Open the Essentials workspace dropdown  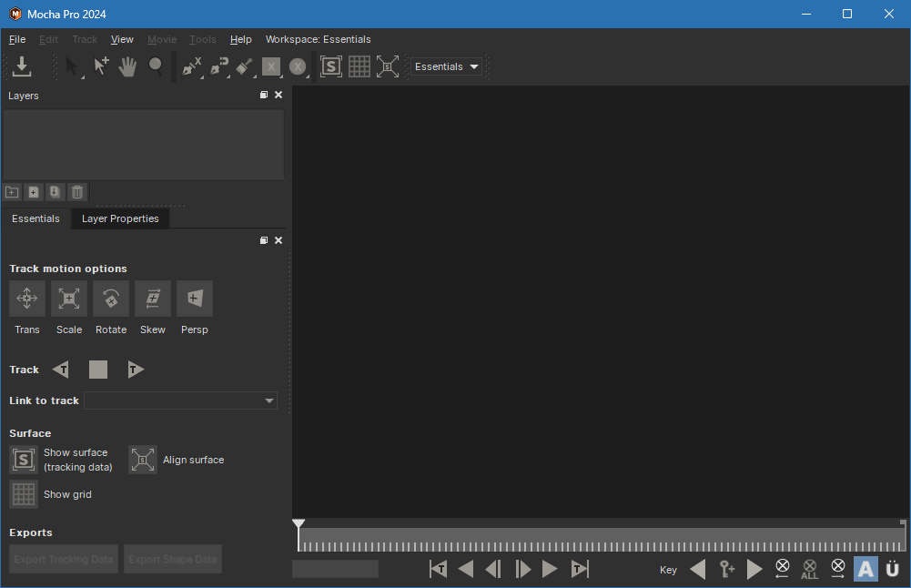[x=446, y=66]
